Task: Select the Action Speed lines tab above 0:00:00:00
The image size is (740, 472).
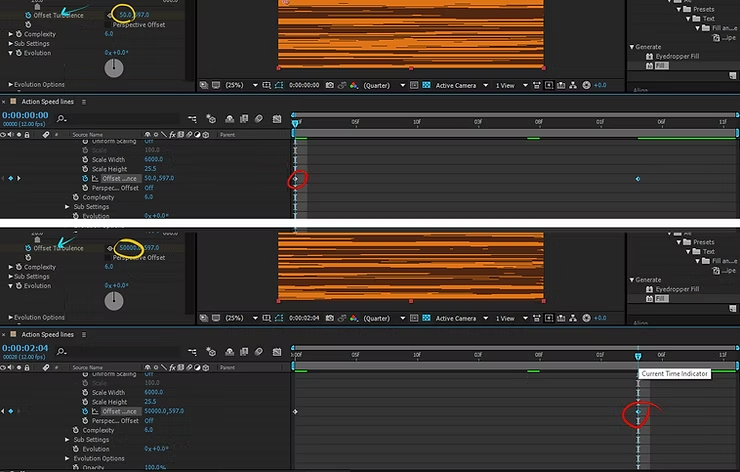Action: tap(47, 101)
